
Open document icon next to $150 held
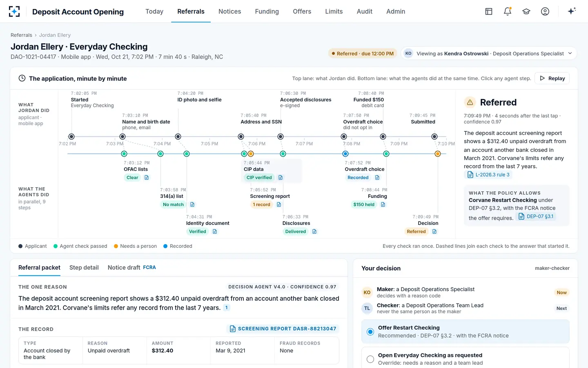[383, 204]
